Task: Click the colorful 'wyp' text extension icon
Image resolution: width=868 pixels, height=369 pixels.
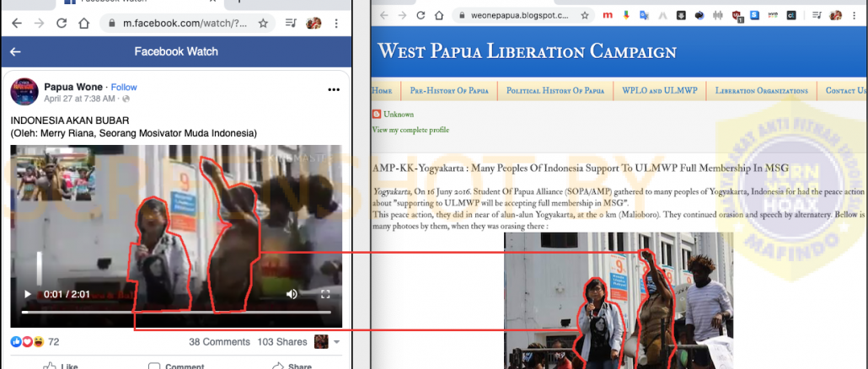Action: (773, 15)
